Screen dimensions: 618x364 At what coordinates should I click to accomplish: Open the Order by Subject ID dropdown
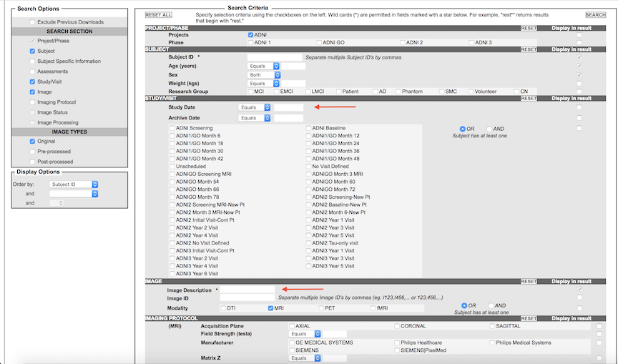point(74,184)
